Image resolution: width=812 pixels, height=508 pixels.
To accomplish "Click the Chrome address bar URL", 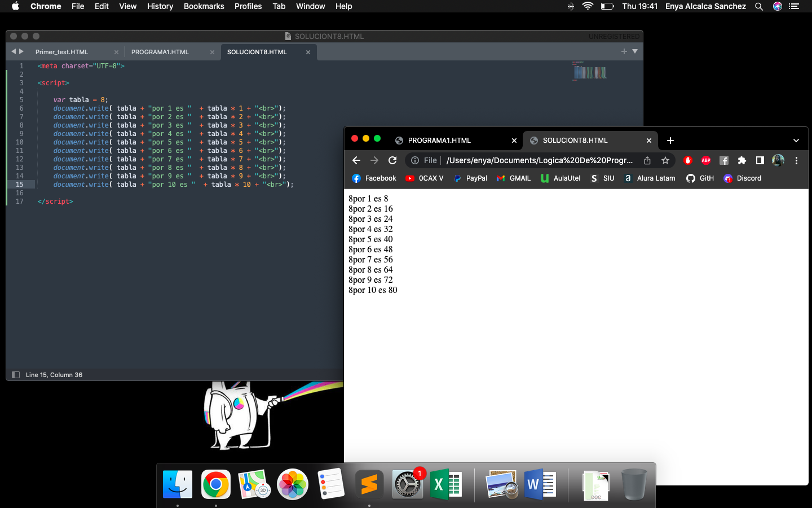I will coord(540,160).
